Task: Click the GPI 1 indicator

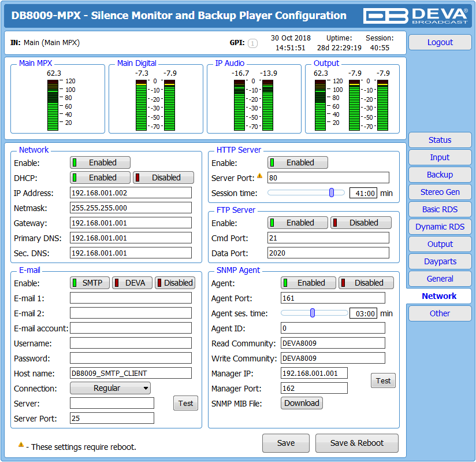Action: point(252,43)
